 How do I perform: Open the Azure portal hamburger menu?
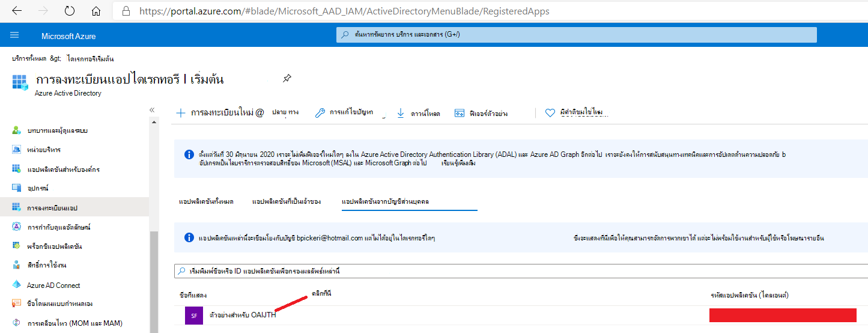click(x=15, y=35)
